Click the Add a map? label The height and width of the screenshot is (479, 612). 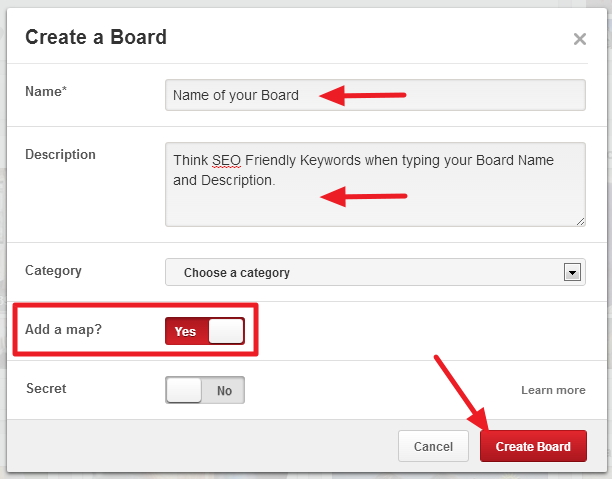pos(63,329)
